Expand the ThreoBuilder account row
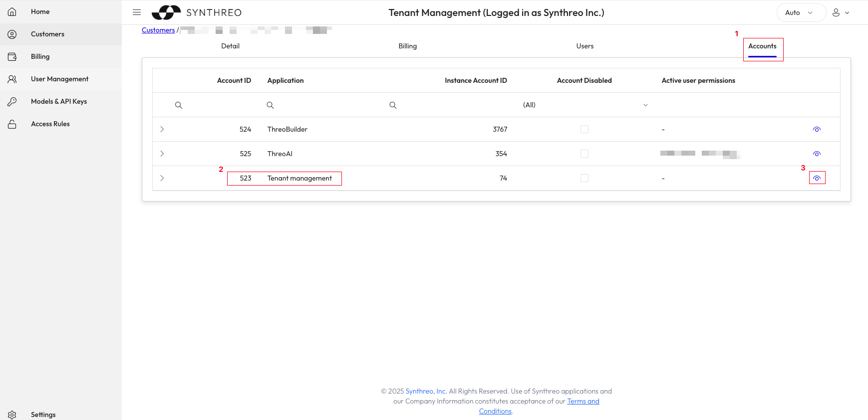 click(x=162, y=129)
